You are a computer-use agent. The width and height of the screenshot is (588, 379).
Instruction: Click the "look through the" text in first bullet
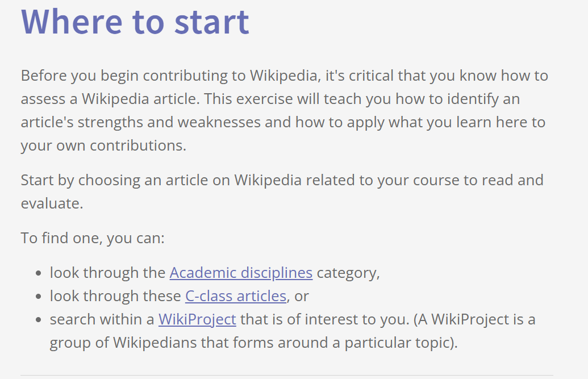click(x=107, y=273)
